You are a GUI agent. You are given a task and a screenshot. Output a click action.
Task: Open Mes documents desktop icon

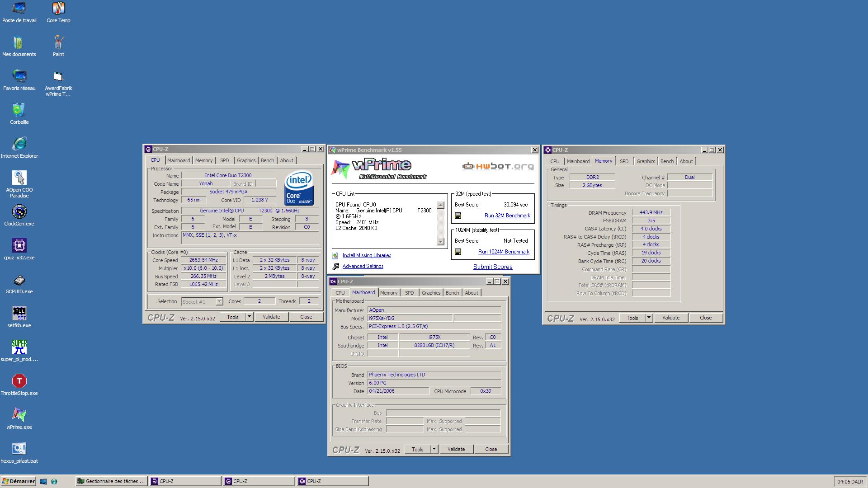[x=19, y=46]
